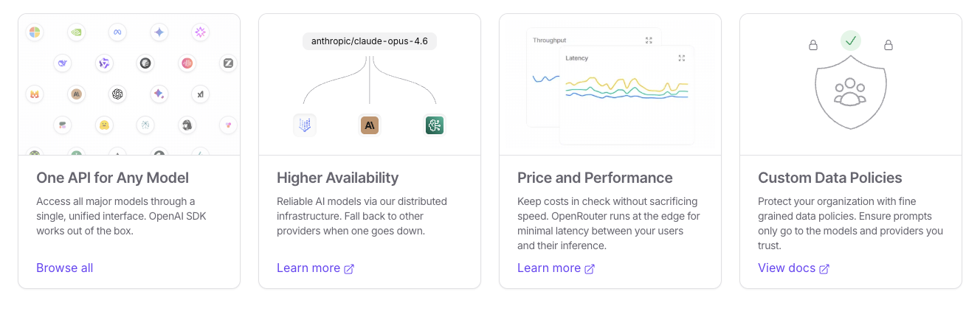Open the Browse all models link

[x=65, y=268]
